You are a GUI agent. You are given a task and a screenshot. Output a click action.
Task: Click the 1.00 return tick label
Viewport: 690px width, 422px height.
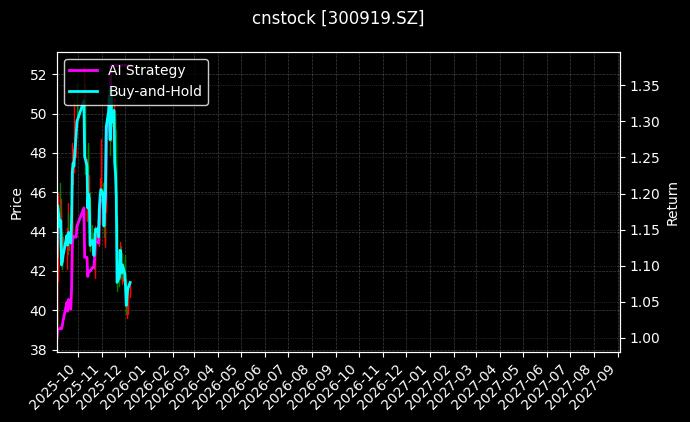point(645,339)
